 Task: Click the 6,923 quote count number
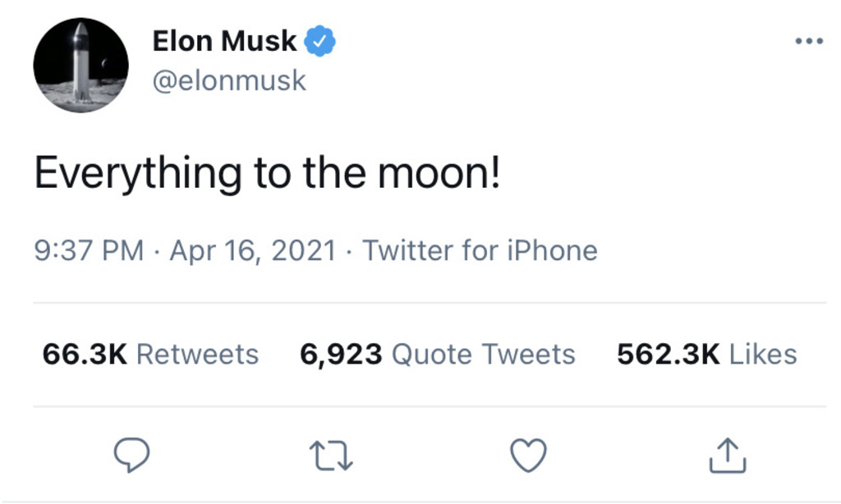341,354
